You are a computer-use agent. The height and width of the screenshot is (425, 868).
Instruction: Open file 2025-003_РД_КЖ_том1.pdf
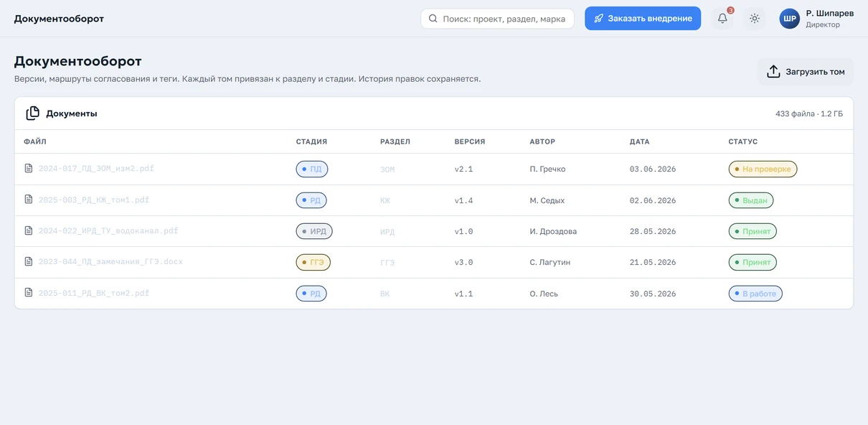pyautogui.click(x=94, y=200)
